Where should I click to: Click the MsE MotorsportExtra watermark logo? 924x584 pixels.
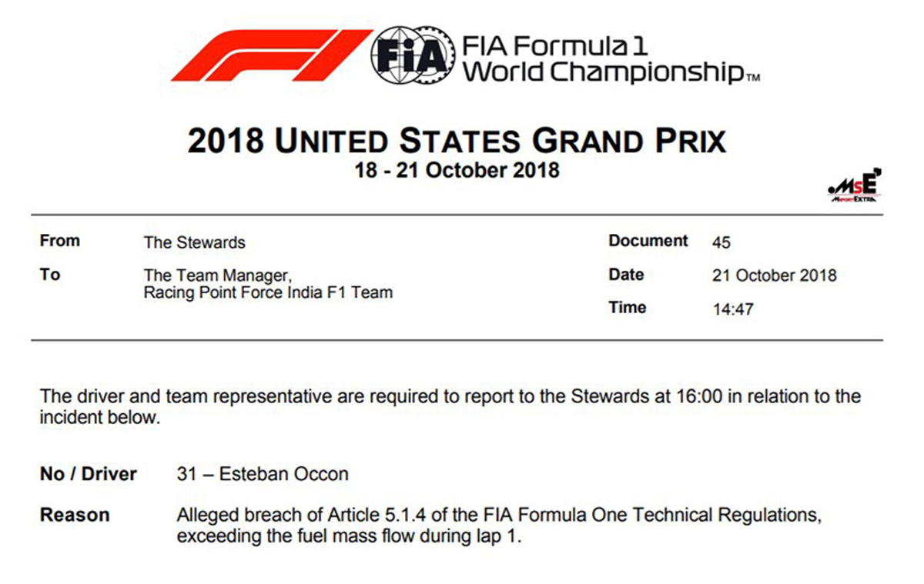tap(854, 186)
